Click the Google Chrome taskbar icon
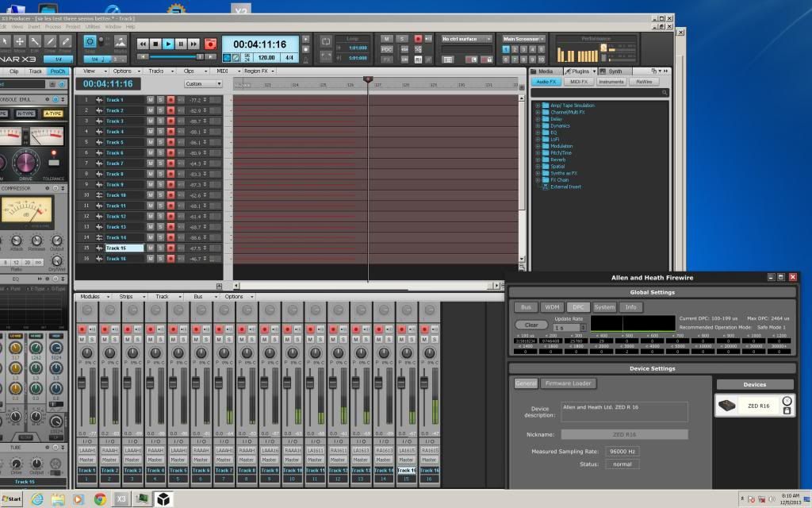 (100, 498)
